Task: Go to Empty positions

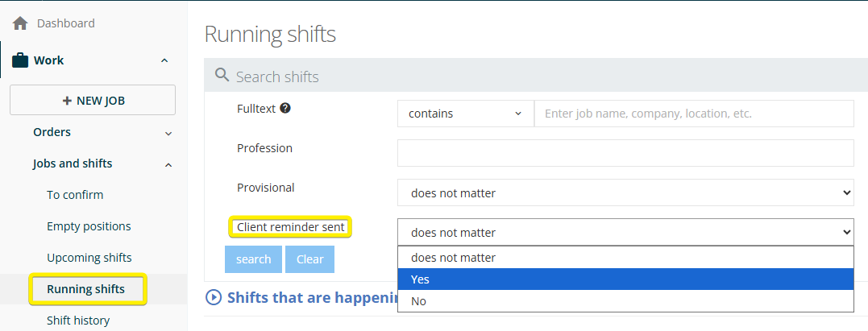Action: point(89,226)
